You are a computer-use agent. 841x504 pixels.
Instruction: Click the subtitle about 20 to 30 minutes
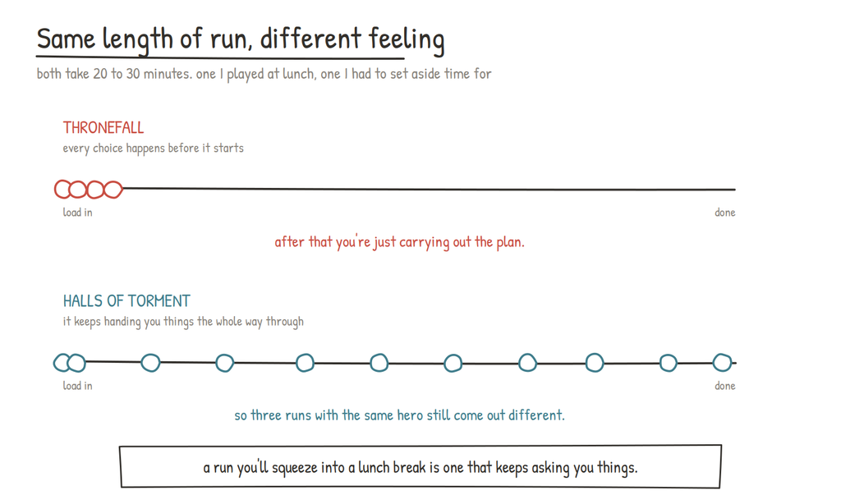[264, 74]
